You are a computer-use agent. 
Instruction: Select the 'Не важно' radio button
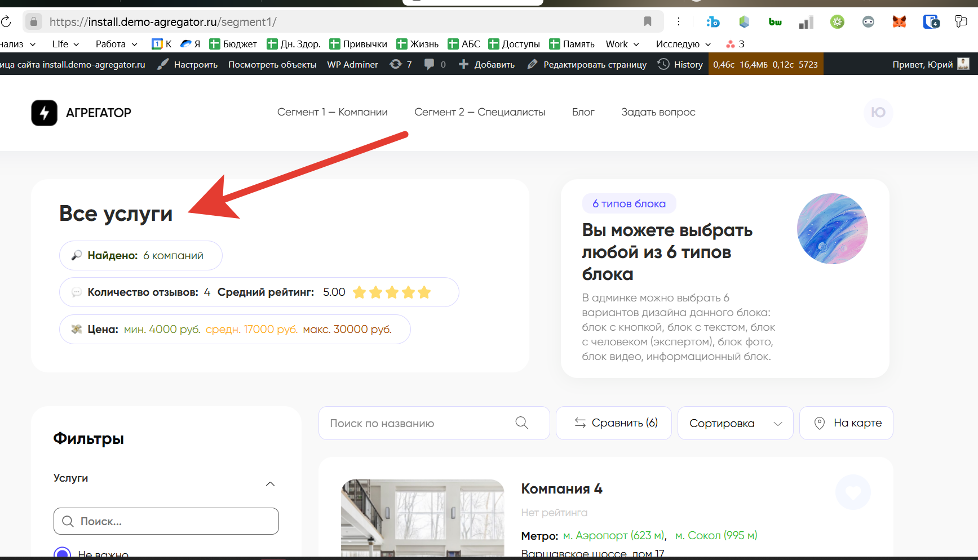(x=62, y=553)
